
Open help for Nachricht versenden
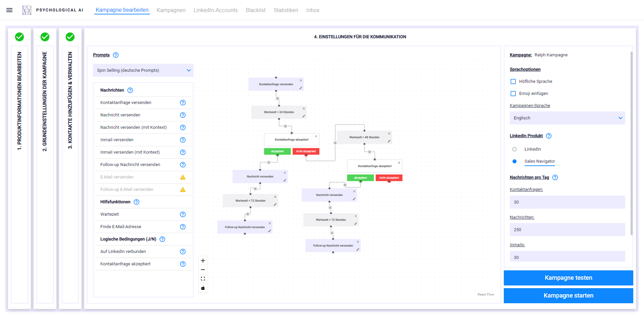pyautogui.click(x=183, y=115)
